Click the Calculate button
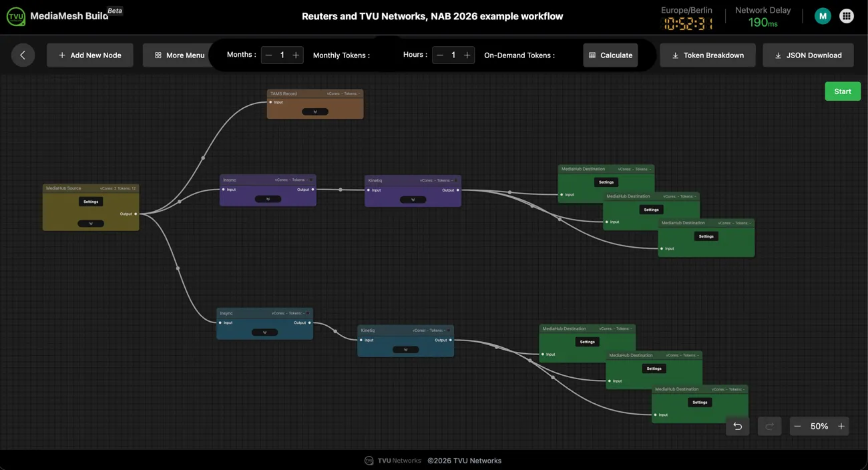The width and height of the screenshot is (868, 470). pos(610,55)
